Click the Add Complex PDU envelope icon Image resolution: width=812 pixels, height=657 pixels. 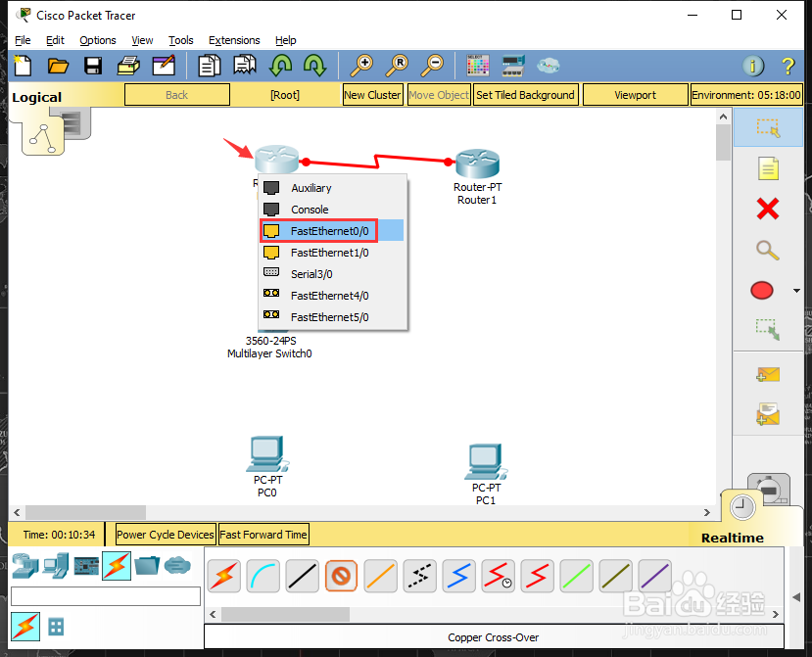(x=768, y=414)
